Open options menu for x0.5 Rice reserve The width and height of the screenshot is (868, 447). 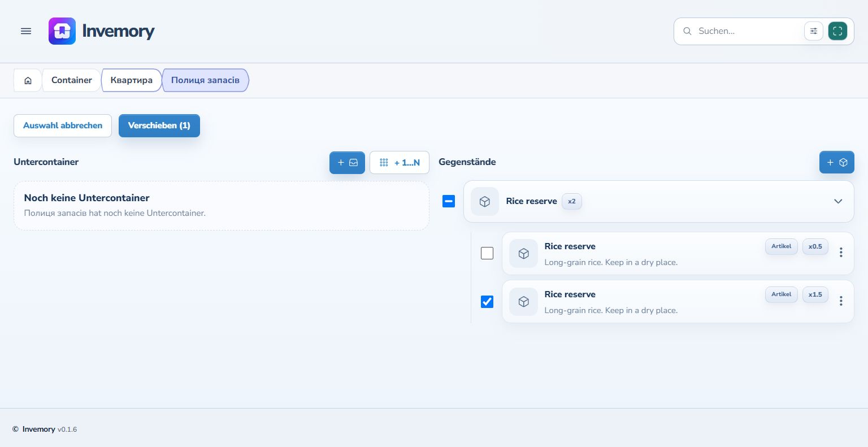click(841, 253)
